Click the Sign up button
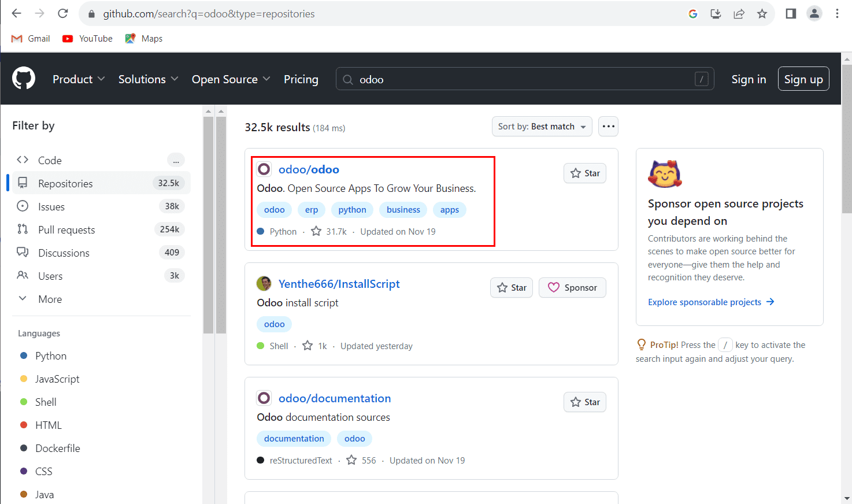The height and width of the screenshot is (504, 852). (803, 79)
